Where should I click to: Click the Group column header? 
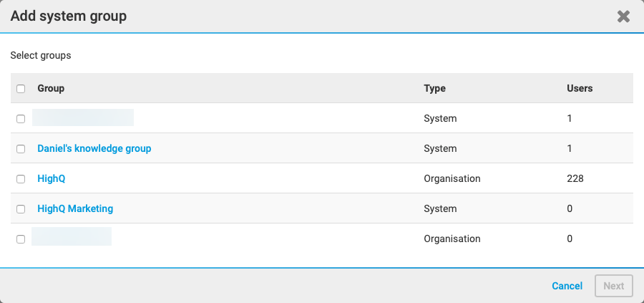coord(51,88)
